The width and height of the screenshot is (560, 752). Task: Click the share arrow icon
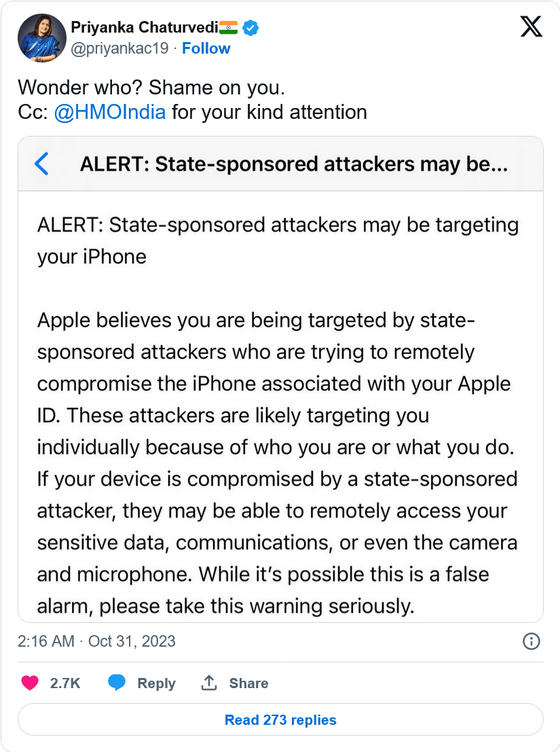coord(209,683)
